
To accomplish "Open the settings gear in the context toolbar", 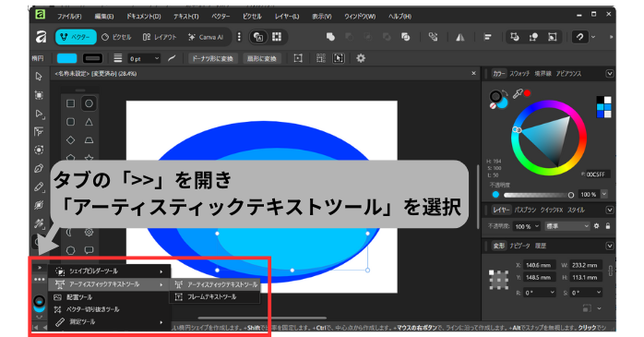I will pos(361,58).
